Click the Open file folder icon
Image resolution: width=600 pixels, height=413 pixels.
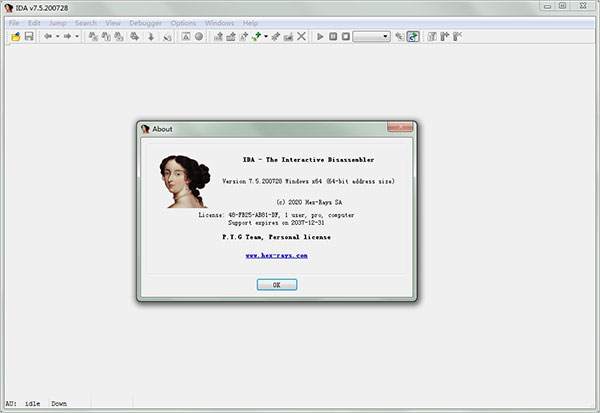coord(16,36)
